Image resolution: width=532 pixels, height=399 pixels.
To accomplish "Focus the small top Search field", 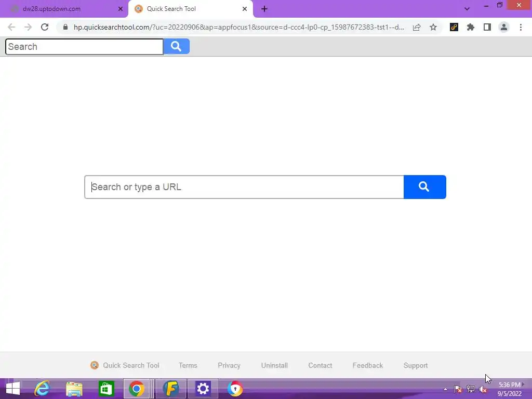I will point(84,46).
